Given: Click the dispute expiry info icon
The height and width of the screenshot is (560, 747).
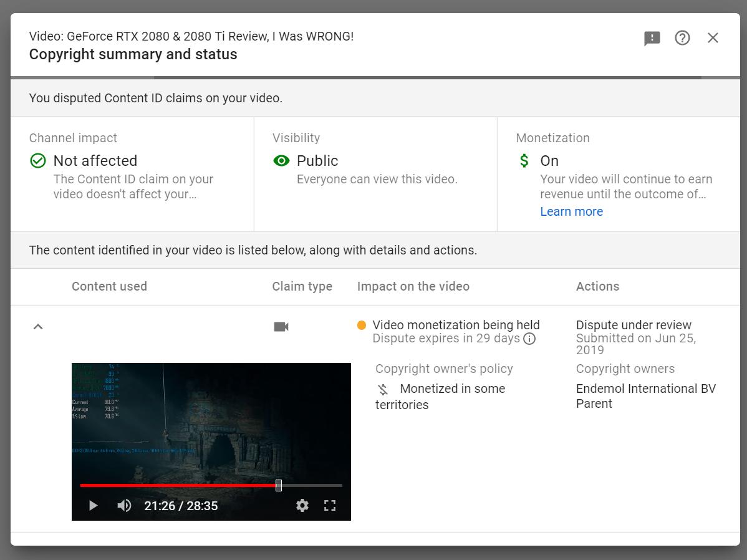Looking at the screenshot, I should point(529,339).
